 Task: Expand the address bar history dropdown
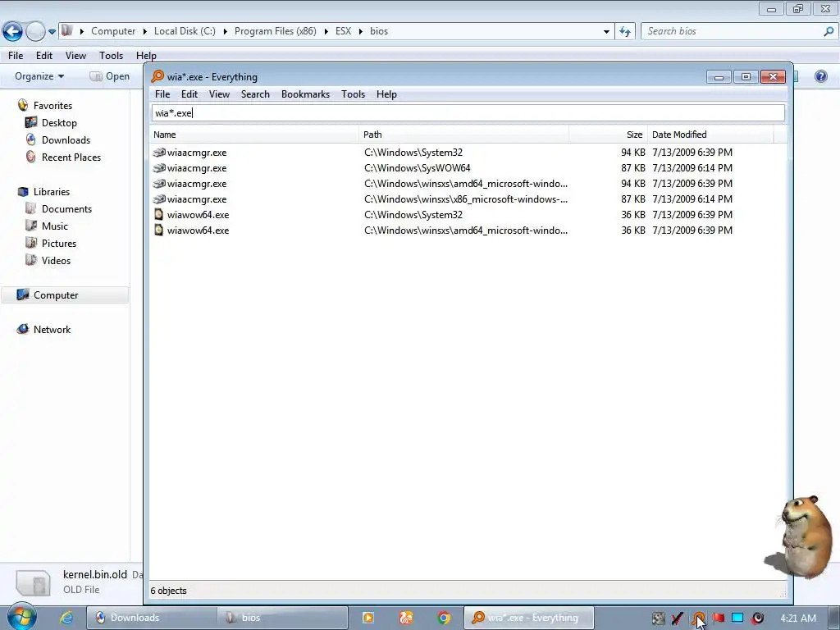(x=606, y=32)
